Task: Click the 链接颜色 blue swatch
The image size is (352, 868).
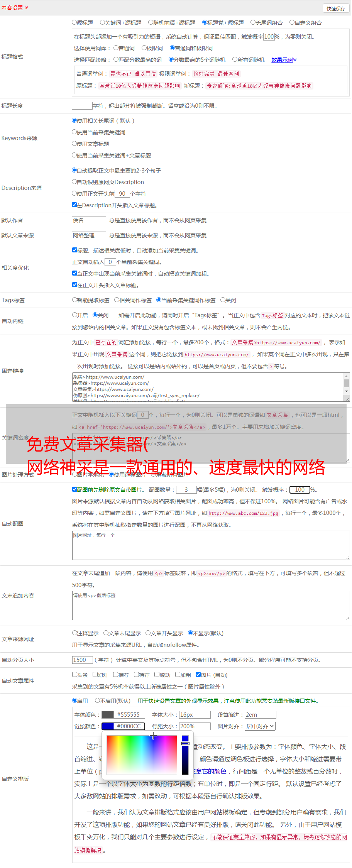Action: [108, 726]
